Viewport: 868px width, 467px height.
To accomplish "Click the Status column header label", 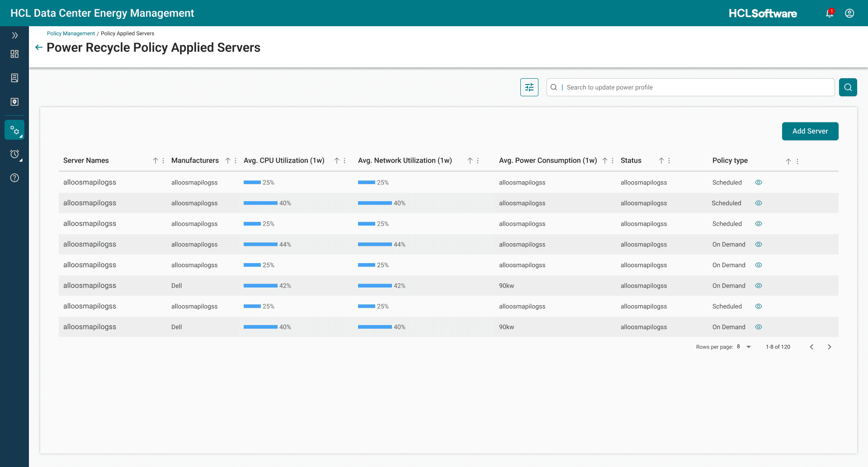I will 631,160.
